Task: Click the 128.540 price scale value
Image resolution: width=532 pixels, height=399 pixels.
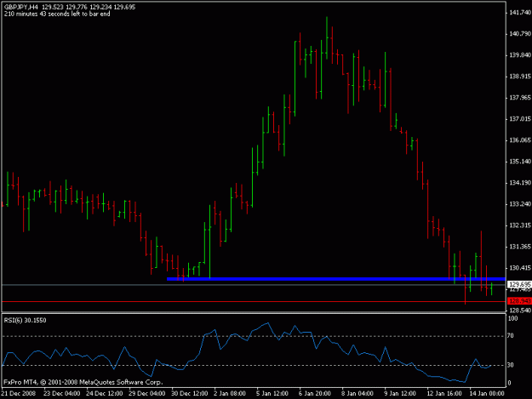Action: pos(520,311)
